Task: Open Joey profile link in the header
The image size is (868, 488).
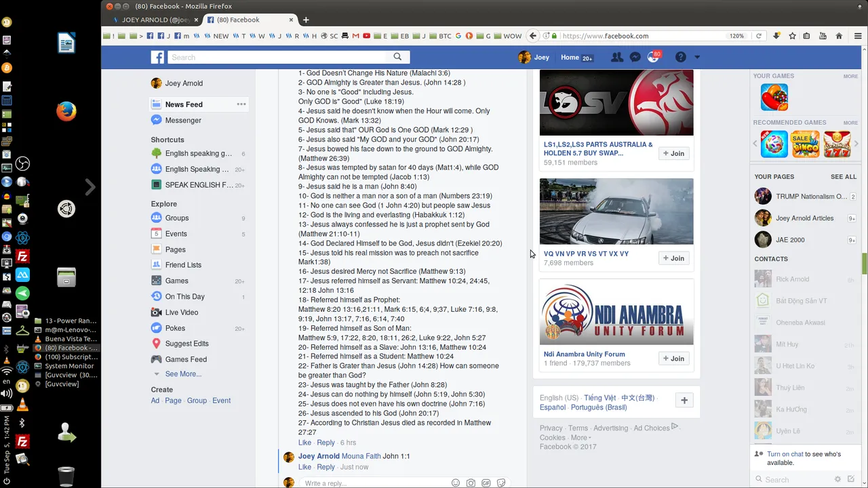Action: point(534,58)
